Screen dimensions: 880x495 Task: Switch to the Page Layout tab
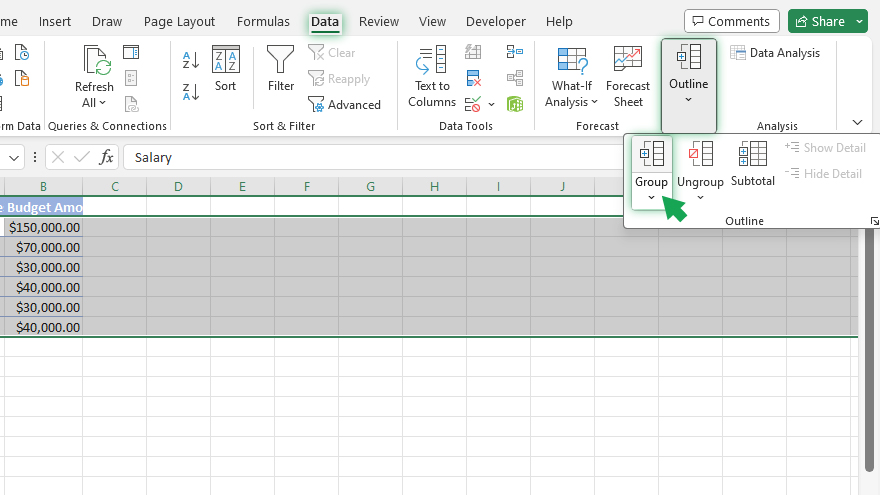179,21
